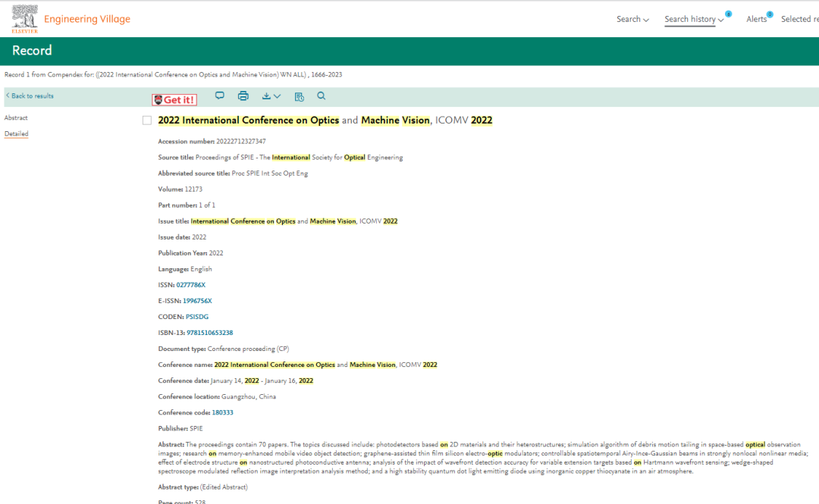Click the magnifying glass icon in the record toolbar
The image size is (819, 504).
(322, 95)
